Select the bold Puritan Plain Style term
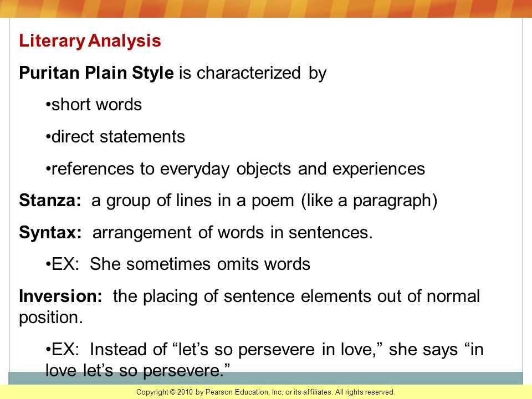 pyautogui.click(x=96, y=73)
